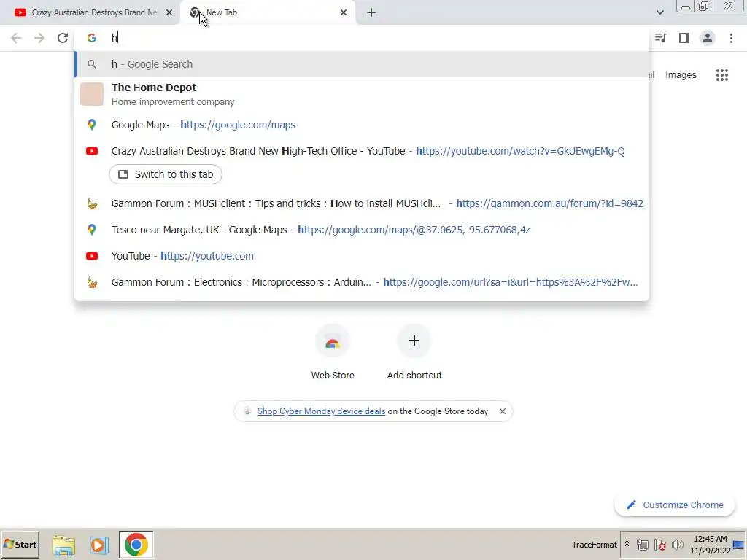Click The Home Depot thumbnail image
Image resolution: width=747 pixels, height=560 pixels.
91,94
